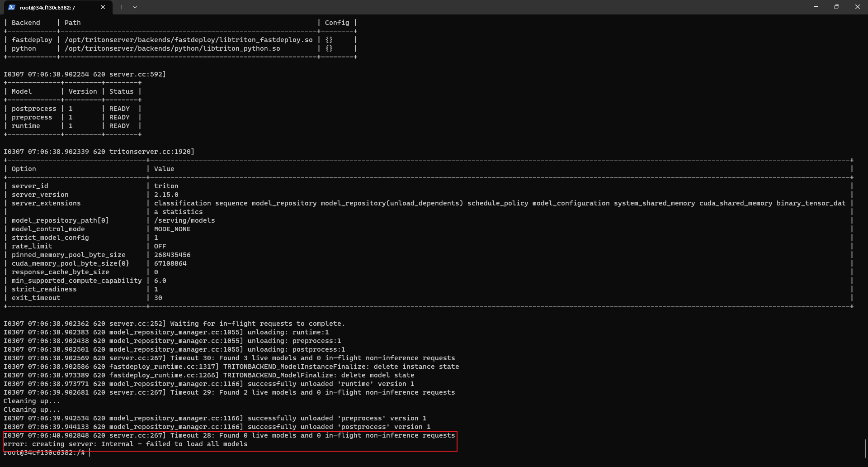Click the postprocess model READY row

[73, 109]
